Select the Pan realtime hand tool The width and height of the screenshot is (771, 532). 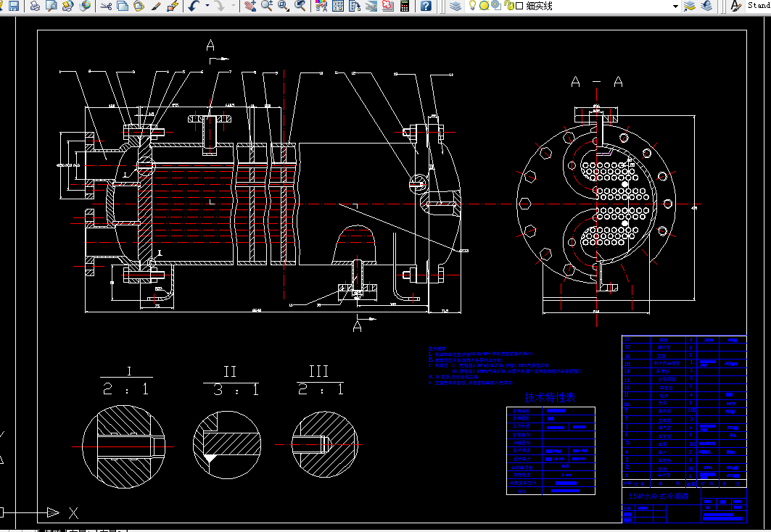[250, 6]
